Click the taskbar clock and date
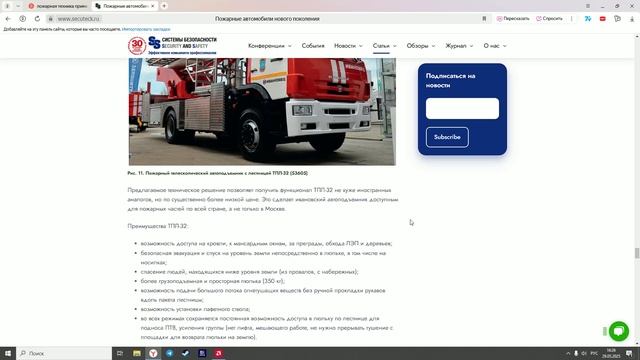This screenshot has height=360, width=640. 611,353
